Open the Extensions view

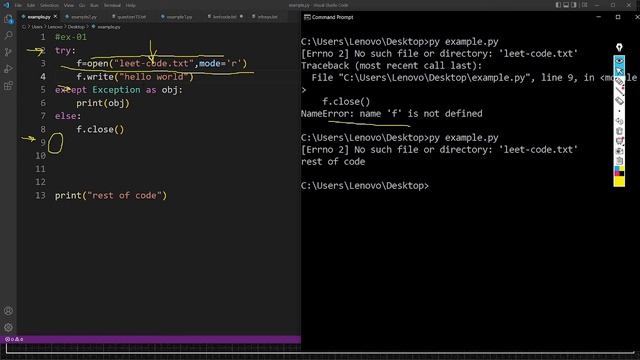[8, 86]
